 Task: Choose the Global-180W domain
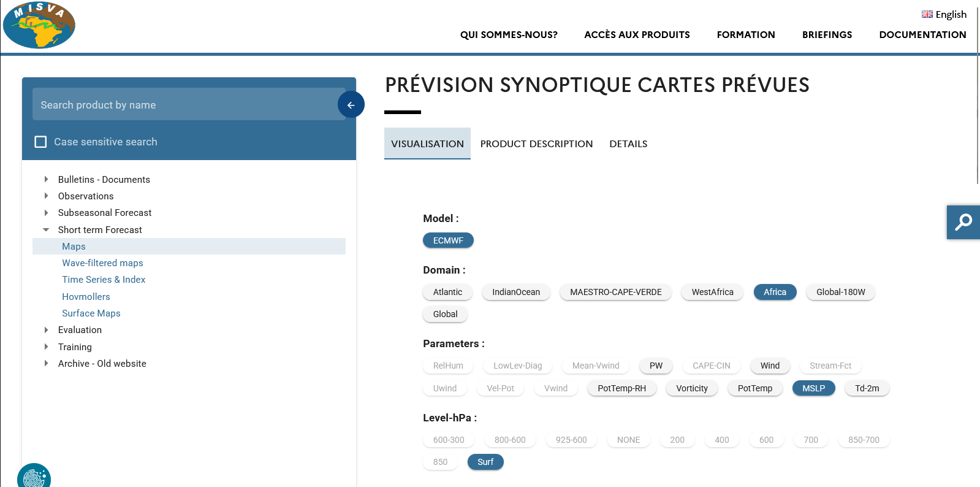(x=841, y=292)
